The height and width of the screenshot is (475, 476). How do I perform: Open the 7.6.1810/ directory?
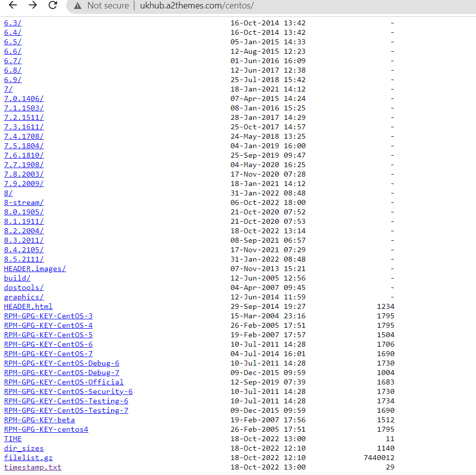coord(24,155)
